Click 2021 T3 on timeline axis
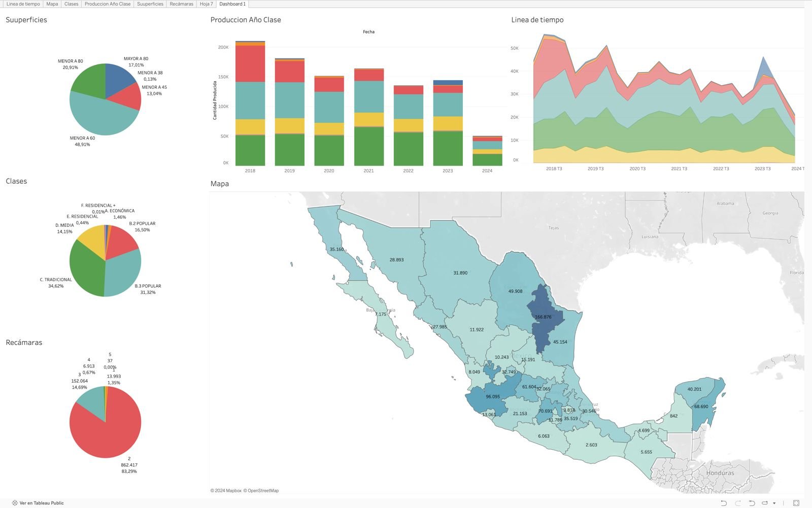Screen dimensions: 812x508 coord(679,168)
